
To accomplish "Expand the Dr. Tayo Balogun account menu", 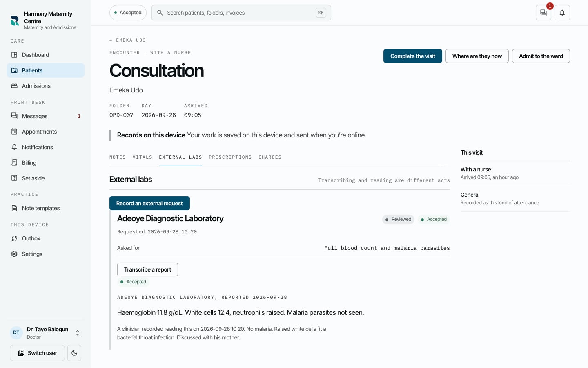I will (x=78, y=333).
